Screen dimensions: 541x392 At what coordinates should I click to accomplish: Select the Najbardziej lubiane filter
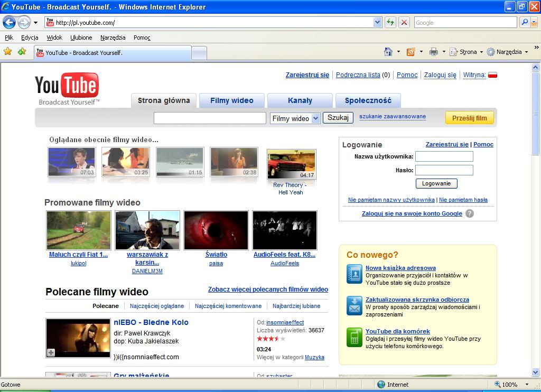tap(296, 306)
